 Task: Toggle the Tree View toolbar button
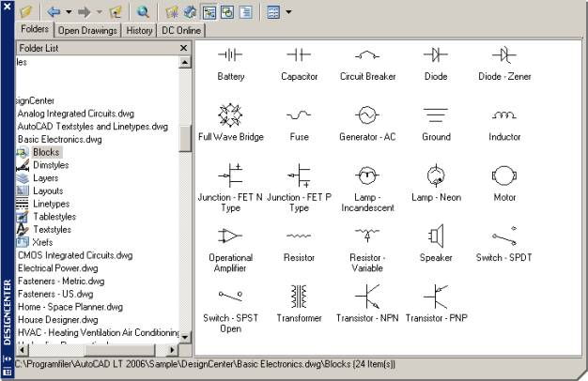pos(209,12)
